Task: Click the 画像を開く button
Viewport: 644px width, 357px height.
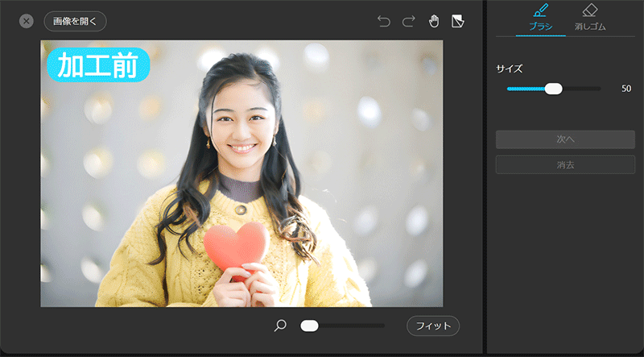Action: [75, 21]
